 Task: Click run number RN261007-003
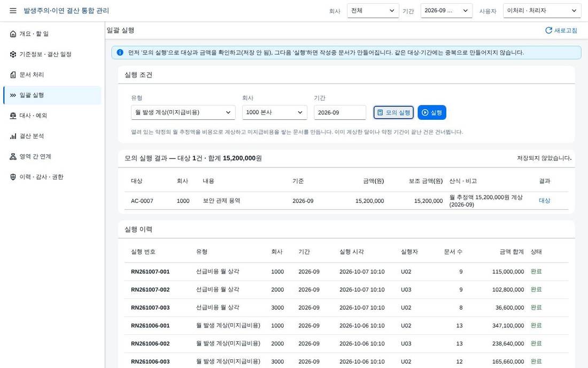coord(150,308)
